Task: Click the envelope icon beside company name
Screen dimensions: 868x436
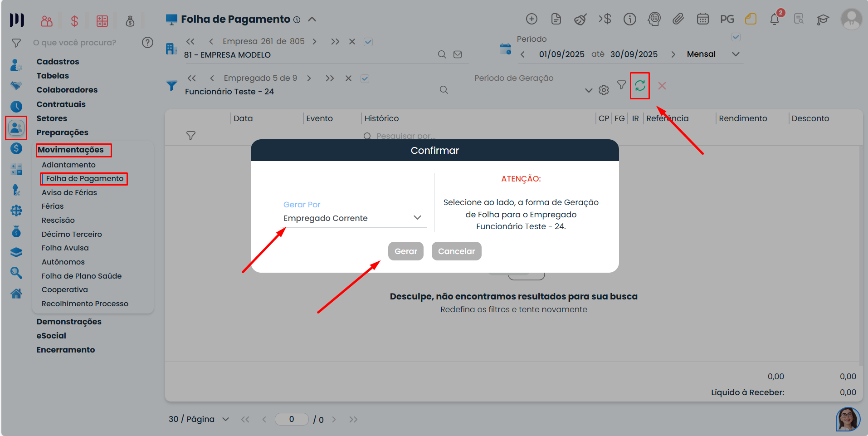Action: coord(458,54)
